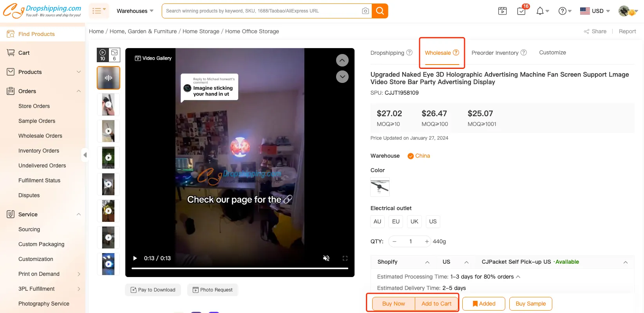
Task: Collapse the Orders sidebar section
Action: coord(79,91)
